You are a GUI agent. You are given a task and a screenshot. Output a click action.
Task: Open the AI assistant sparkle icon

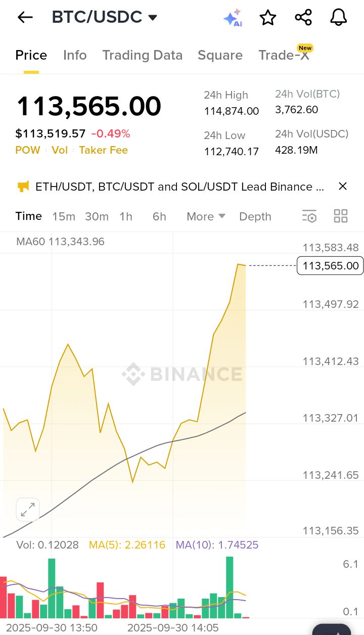tap(232, 18)
